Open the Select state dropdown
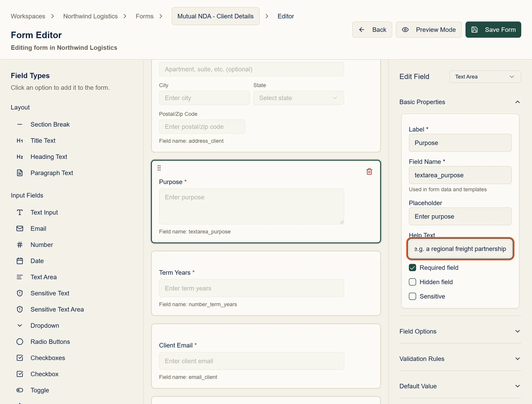 point(299,98)
